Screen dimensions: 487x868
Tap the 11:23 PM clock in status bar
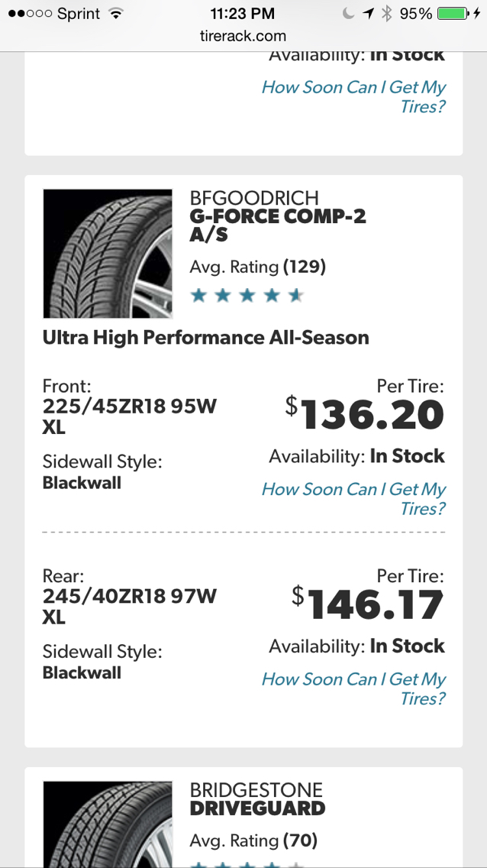pyautogui.click(x=243, y=14)
